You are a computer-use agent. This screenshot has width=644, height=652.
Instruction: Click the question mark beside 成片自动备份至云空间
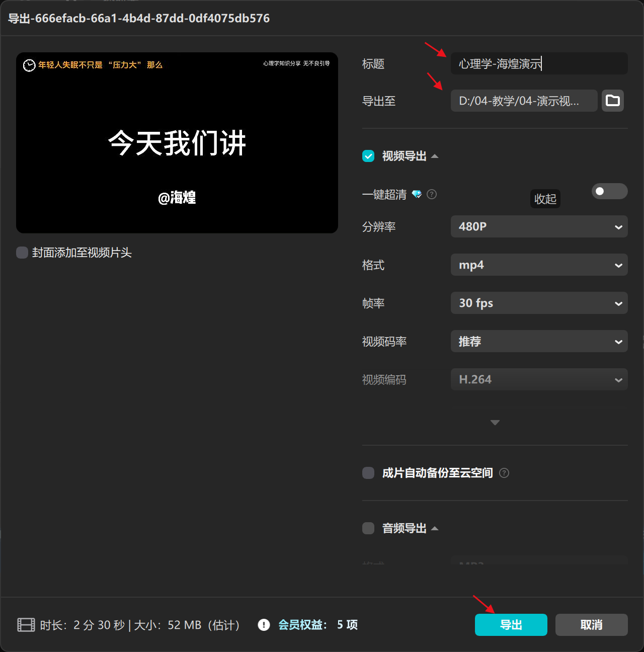point(504,473)
